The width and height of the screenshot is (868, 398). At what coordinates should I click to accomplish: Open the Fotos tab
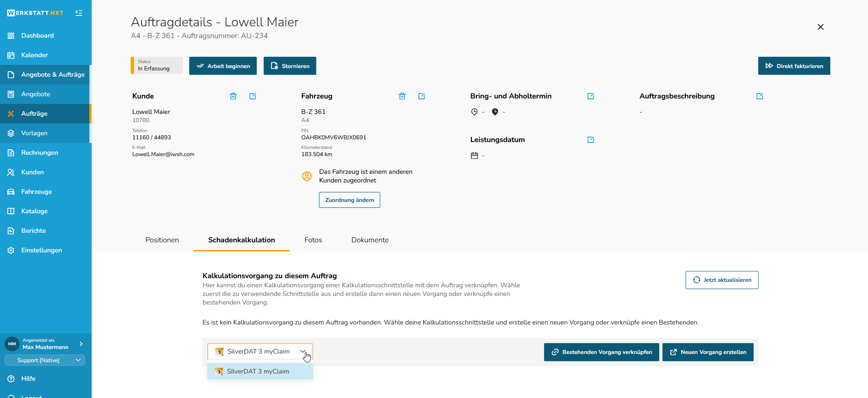pos(313,240)
